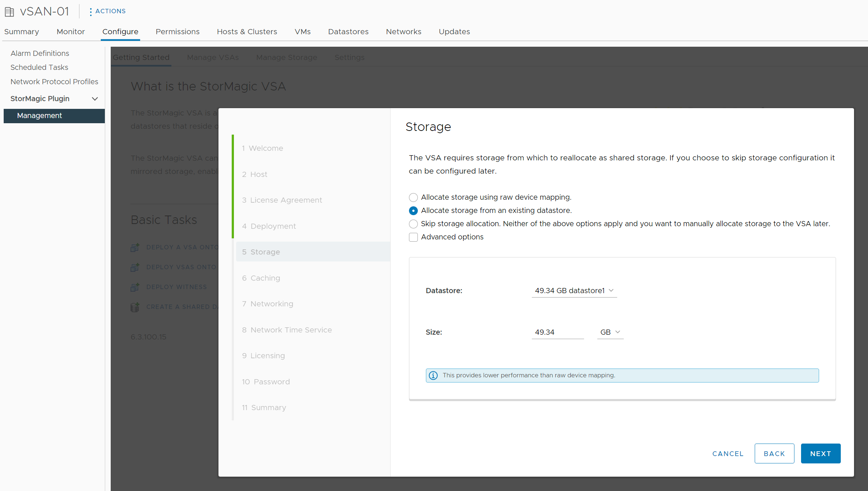The height and width of the screenshot is (491, 868).
Task: Go to Hosts & Clusters tab
Action: [x=247, y=32]
